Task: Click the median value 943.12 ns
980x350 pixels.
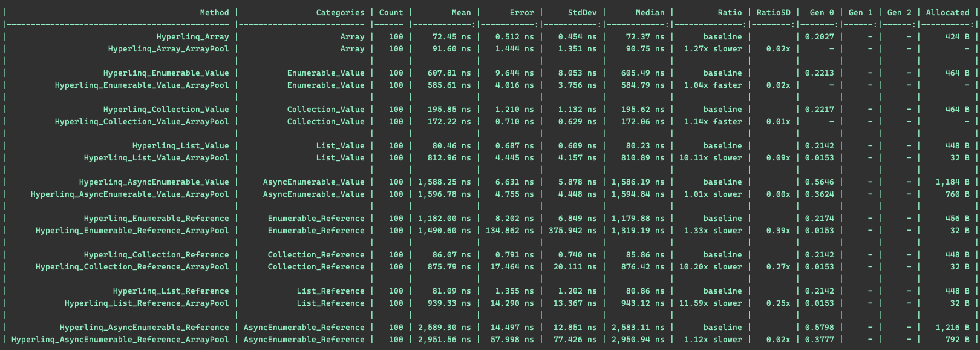Action: click(x=643, y=303)
